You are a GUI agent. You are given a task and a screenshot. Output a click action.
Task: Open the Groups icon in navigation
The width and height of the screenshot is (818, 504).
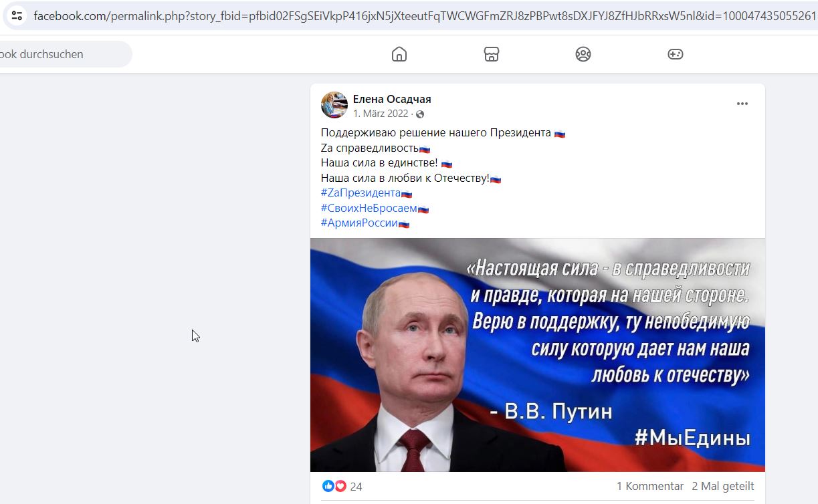point(583,54)
